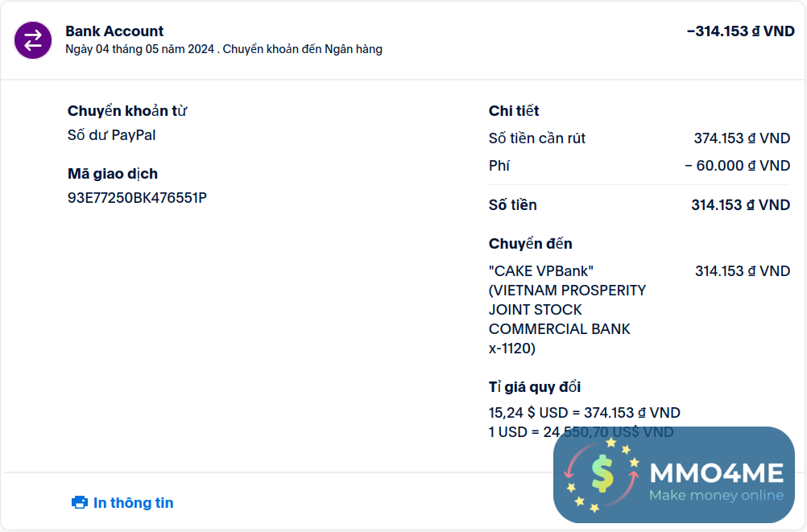This screenshot has height=532, width=807.
Task: Click the purple transfer arrows icon
Action: [x=33, y=40]
